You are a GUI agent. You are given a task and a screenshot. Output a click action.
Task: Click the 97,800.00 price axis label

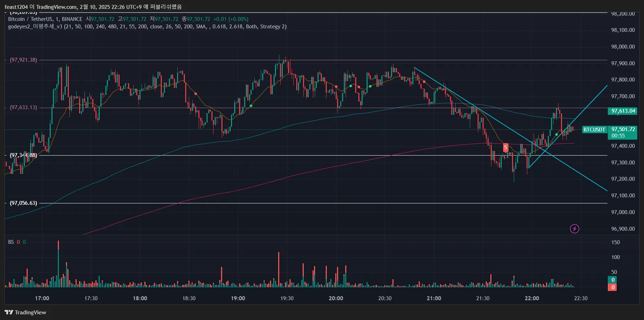pyautogui.click(x=623, y=80)
